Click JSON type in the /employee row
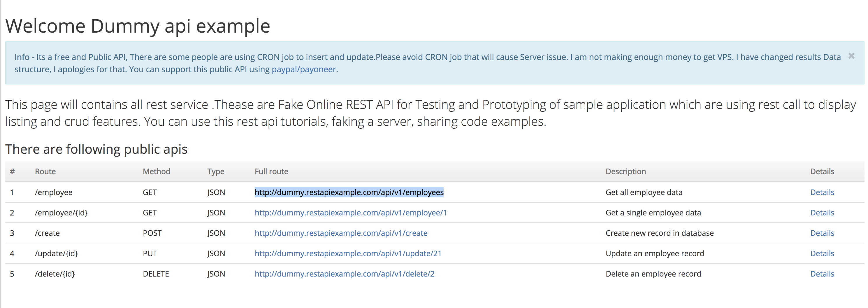Screen dimensions: 868x308 tap(216, 192)
